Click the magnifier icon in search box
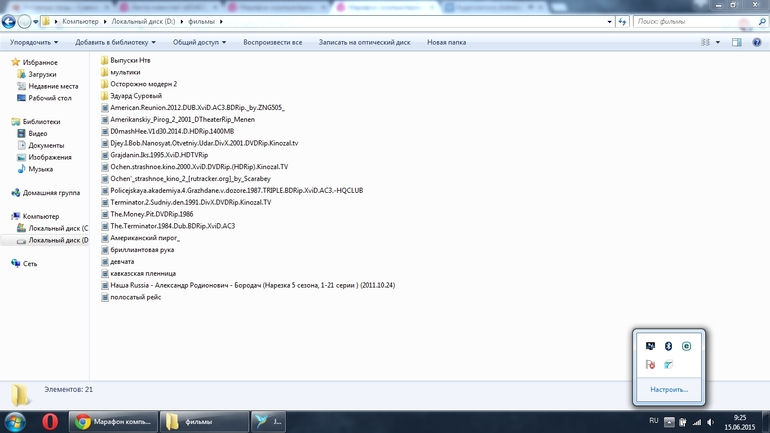The width and height of the screenshot is (770, 433). (762, 22)
